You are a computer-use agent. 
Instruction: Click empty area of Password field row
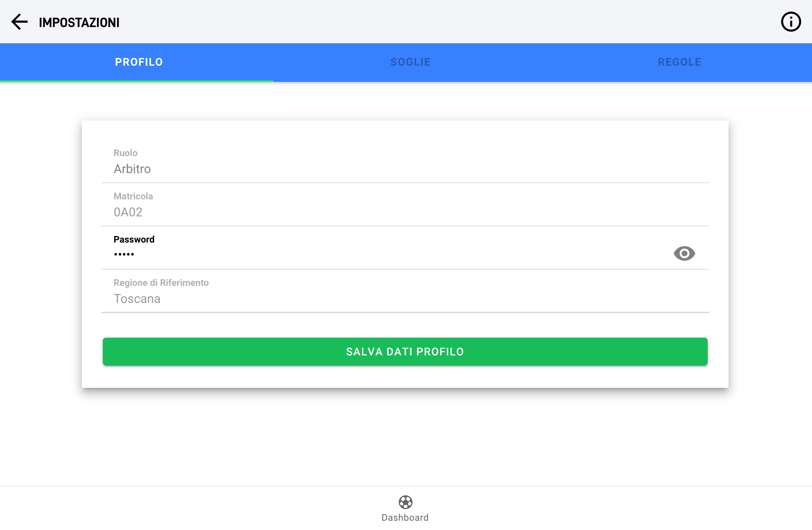(386, 253)
